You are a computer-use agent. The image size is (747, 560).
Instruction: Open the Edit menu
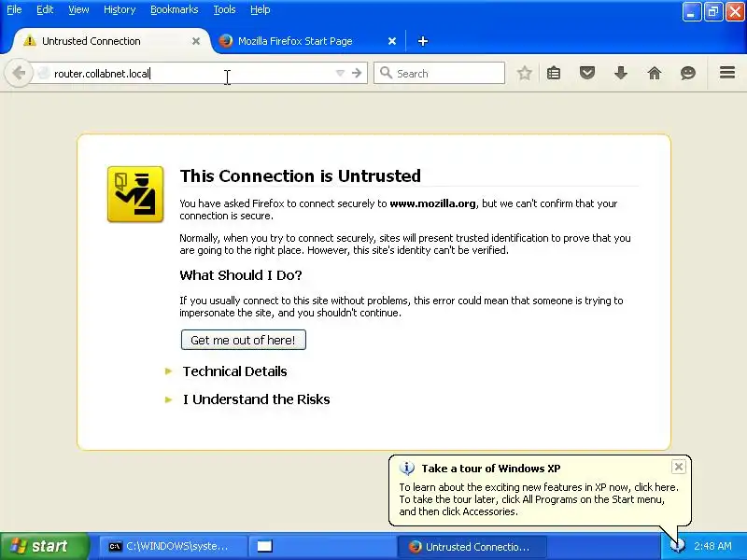click(45, 9)
